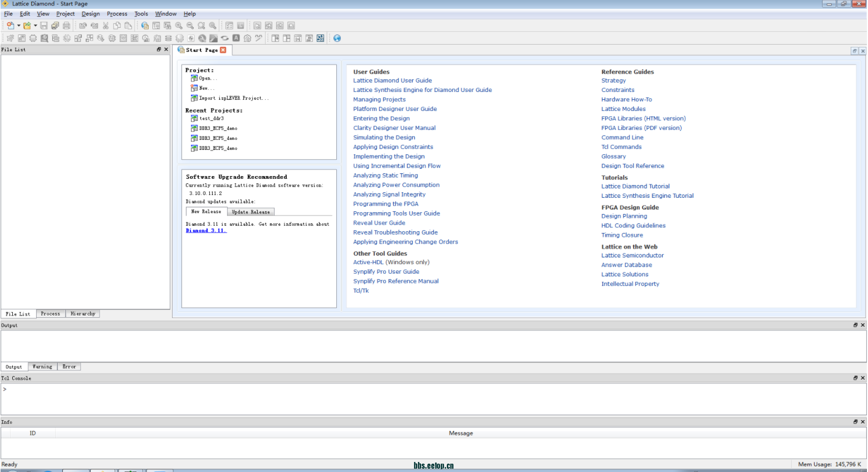Close the Output panel

(x=863, y=325)
